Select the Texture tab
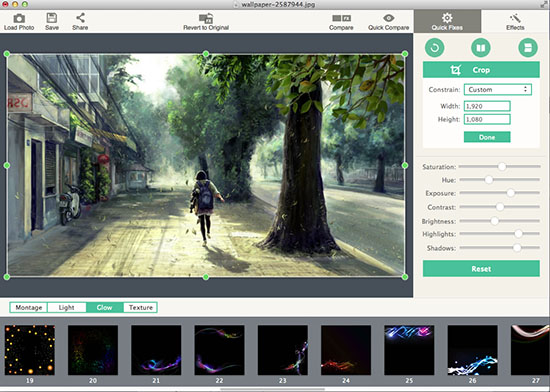The height and width of the screenshot is (392, 550). tap(140, 307)
